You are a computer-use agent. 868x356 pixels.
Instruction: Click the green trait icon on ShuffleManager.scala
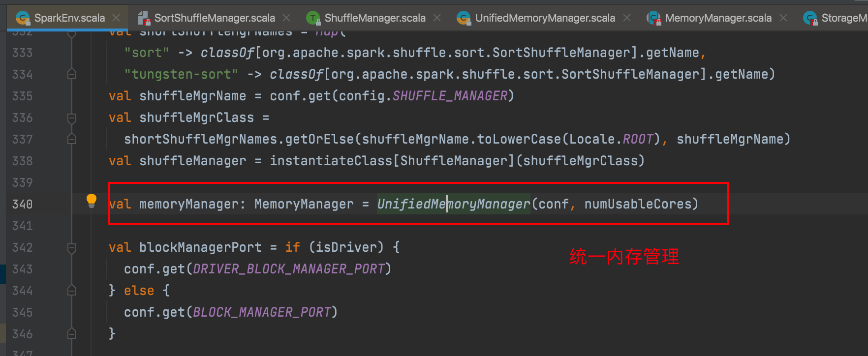[313, 18]
